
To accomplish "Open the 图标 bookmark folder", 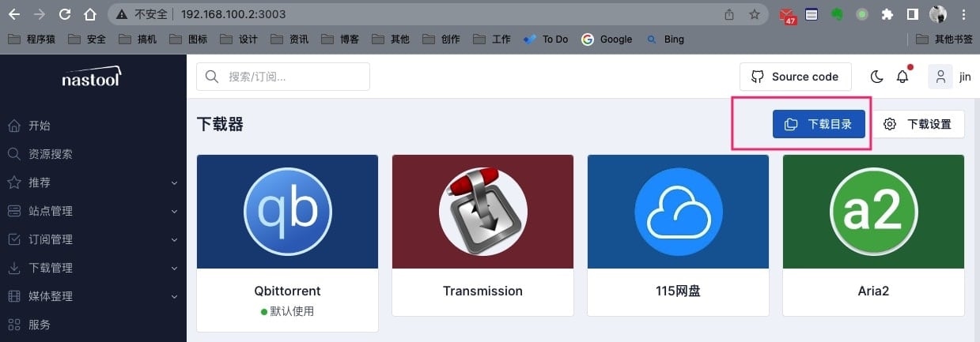I will pos(188,39).
